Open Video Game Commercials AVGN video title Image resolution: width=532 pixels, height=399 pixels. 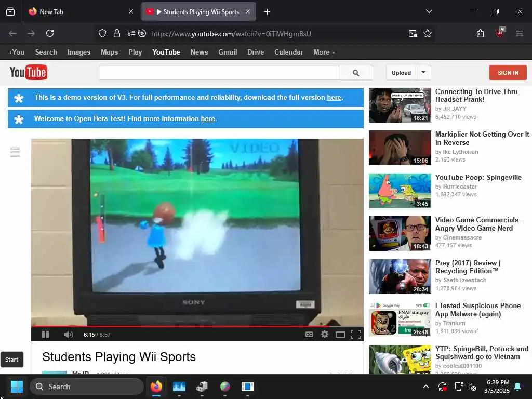pos(478,224)
